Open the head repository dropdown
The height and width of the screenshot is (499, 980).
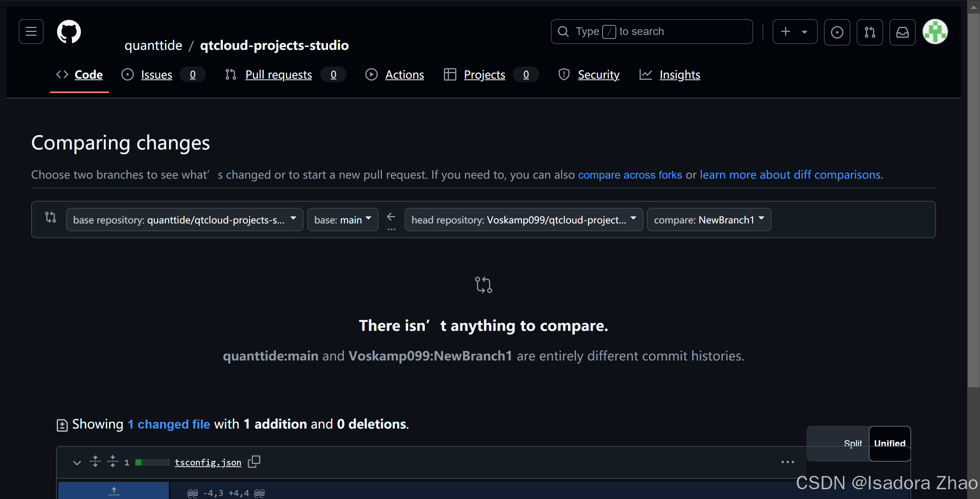(523, 220)
